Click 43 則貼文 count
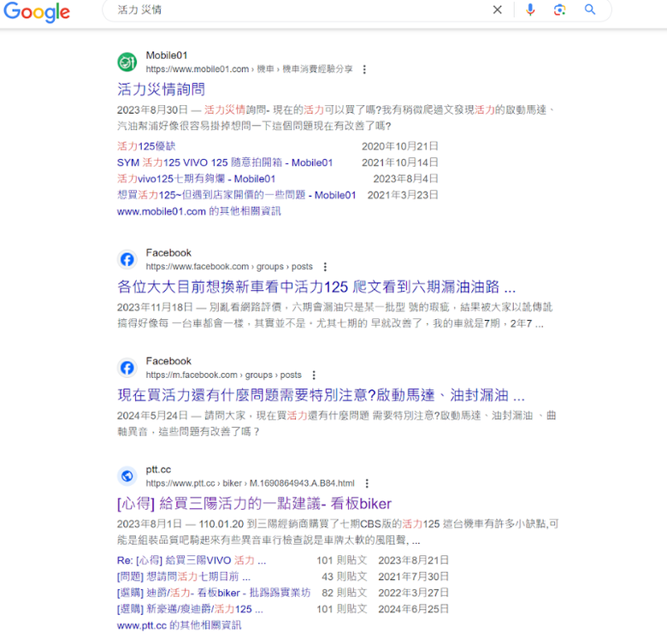This screenshot has height=644, width=667. click(x=344, y=576)
